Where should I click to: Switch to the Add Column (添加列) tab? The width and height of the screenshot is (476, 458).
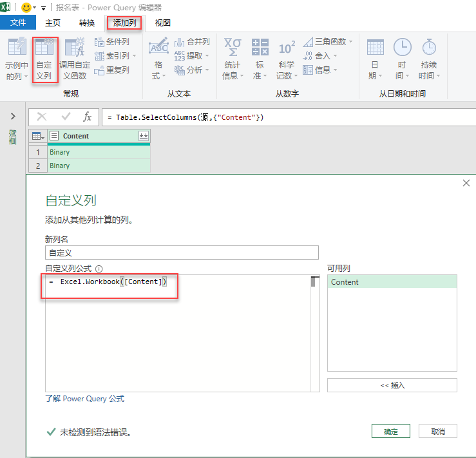pos(124,23)
